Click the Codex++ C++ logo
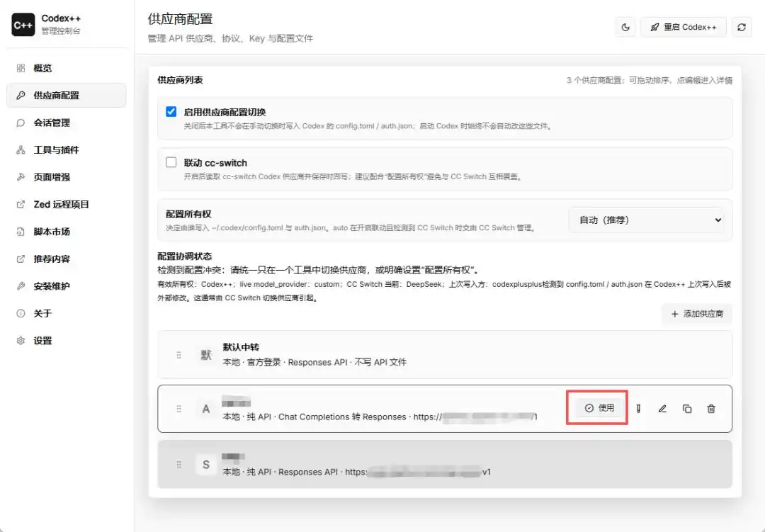 23,24
